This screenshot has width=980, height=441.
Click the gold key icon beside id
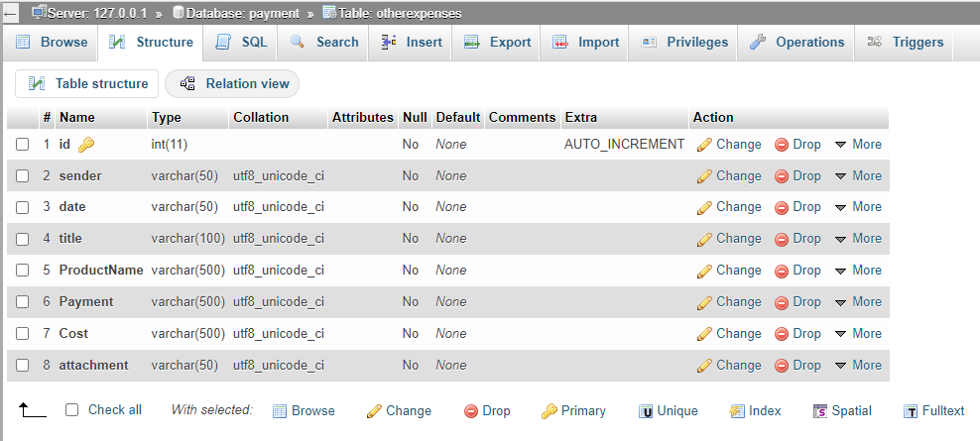point(86,145)
